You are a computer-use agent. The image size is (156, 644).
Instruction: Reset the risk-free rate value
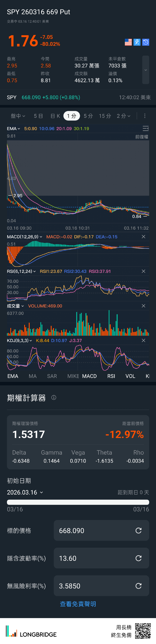pos(138,586)
